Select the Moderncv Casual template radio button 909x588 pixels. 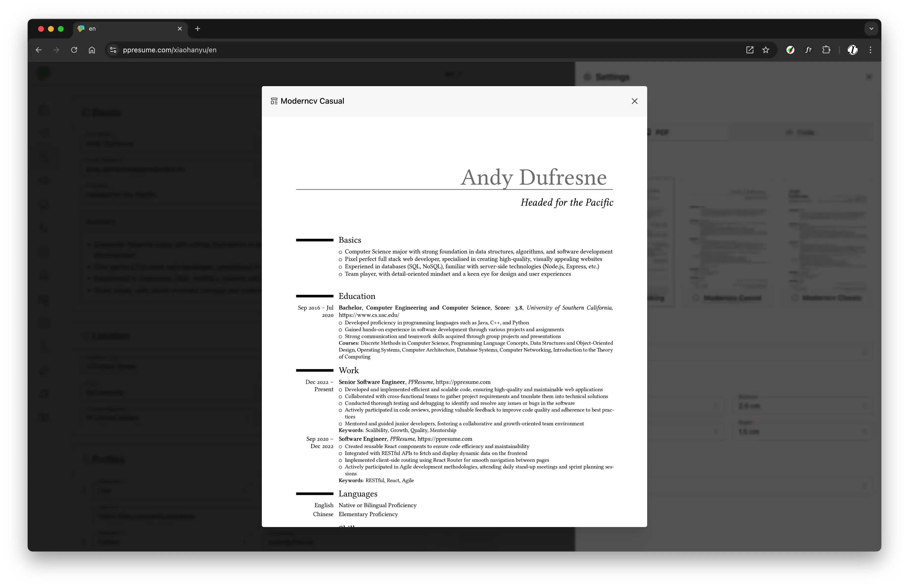pos(696,298)
